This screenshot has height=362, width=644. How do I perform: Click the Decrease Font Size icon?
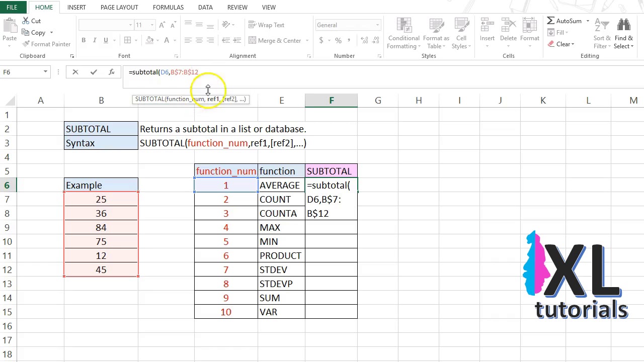[174, 25]
